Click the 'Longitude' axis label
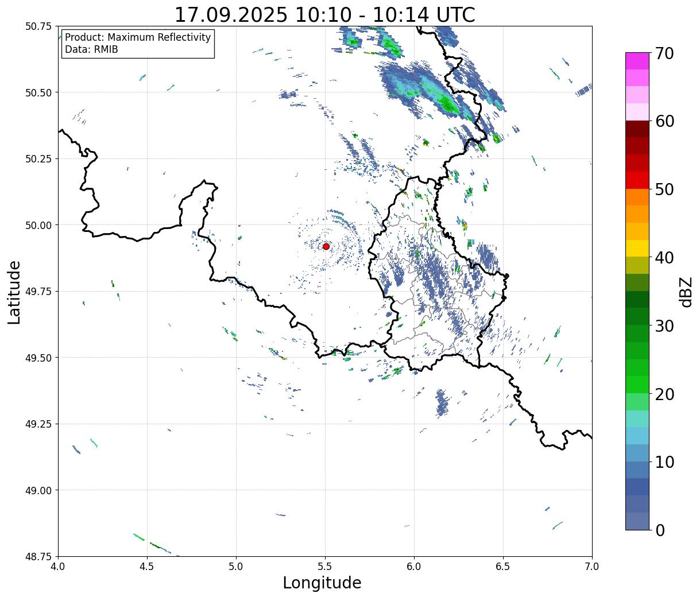This screenshot has height=597, width=700. pyautogui.click(x=322, y=583)
